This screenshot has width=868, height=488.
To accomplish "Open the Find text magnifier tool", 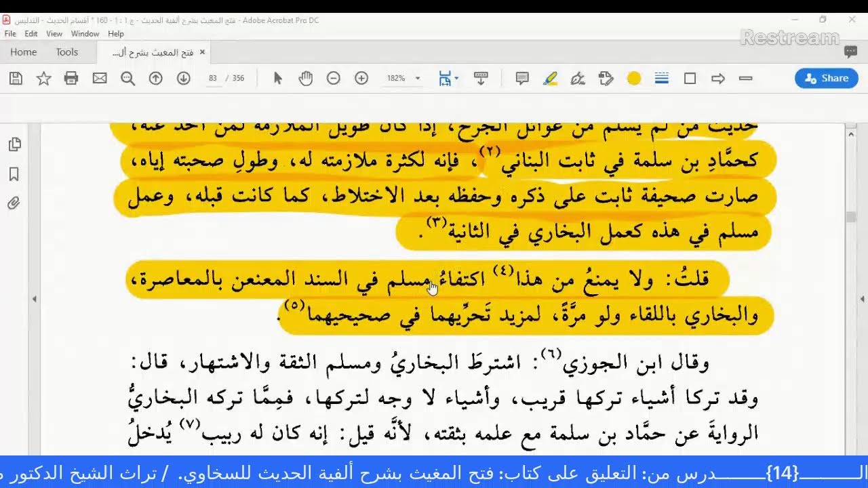I will click(x=127, y=79).
